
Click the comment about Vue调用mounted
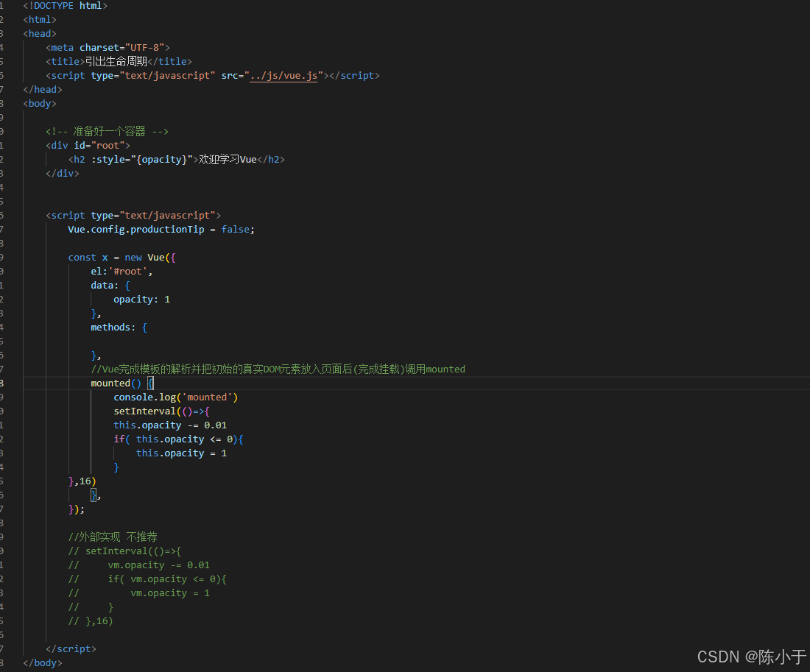(278, 369)
